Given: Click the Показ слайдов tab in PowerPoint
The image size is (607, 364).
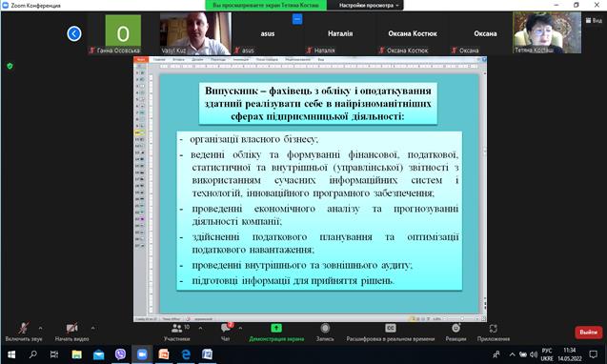Looking at the screenshot, I should coord(267,60).
